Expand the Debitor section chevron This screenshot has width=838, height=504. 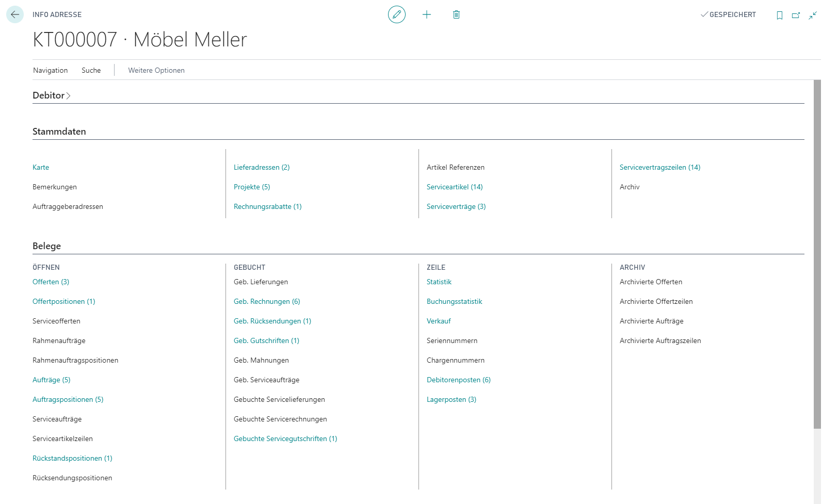(68, 95)
